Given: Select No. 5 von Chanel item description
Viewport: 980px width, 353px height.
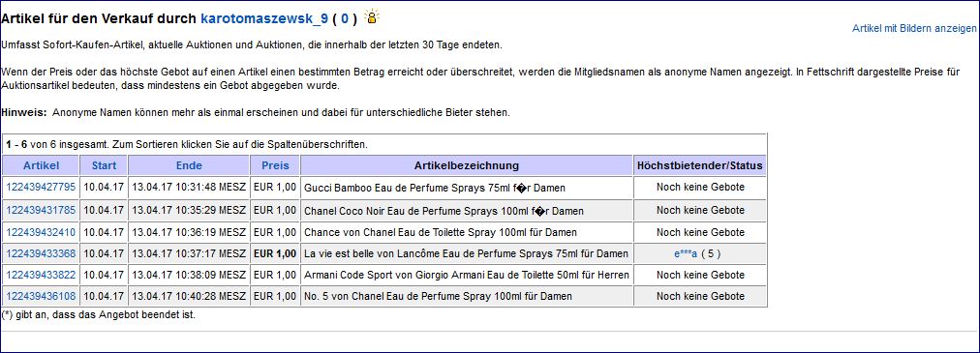Looking at the screenshot, I should point(438,296).
